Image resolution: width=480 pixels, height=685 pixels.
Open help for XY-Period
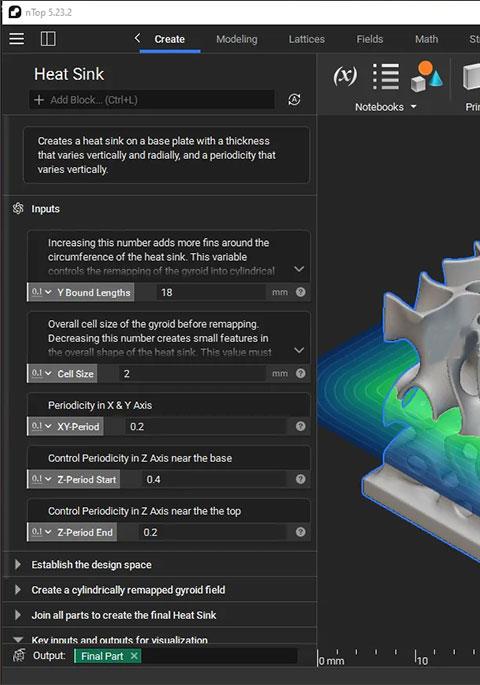pyautogui.click(x=300, y=426)
